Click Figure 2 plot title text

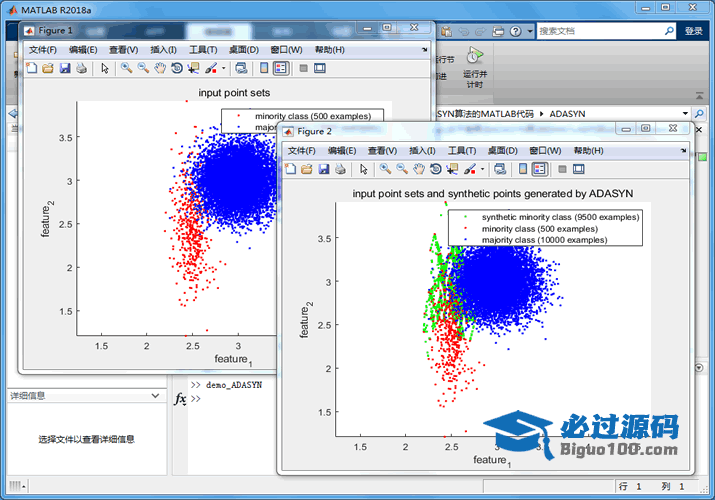tap(492, 194)
